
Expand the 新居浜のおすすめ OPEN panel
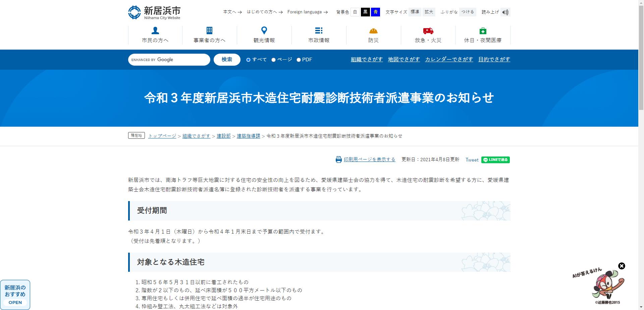[15, 295]
